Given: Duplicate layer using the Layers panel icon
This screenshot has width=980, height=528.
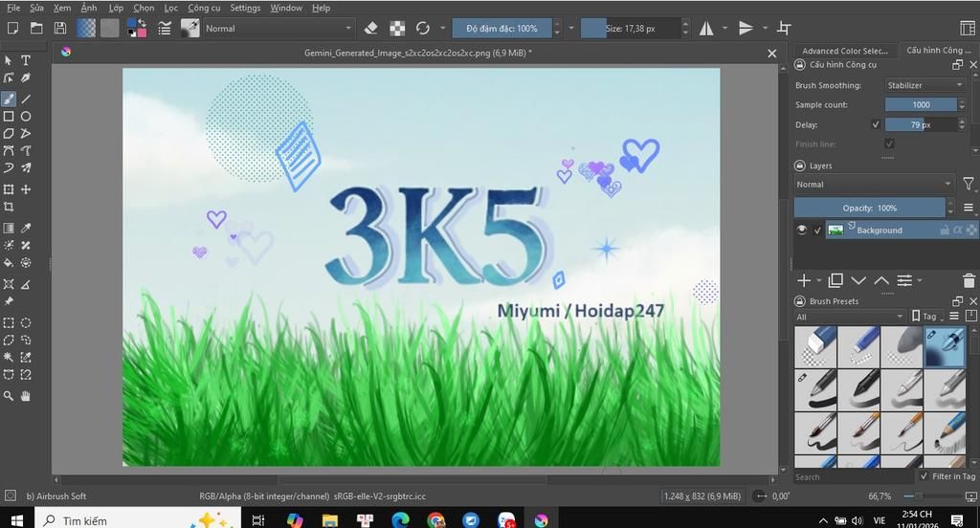Looking at the screenshot, I should tap(835, 280).
